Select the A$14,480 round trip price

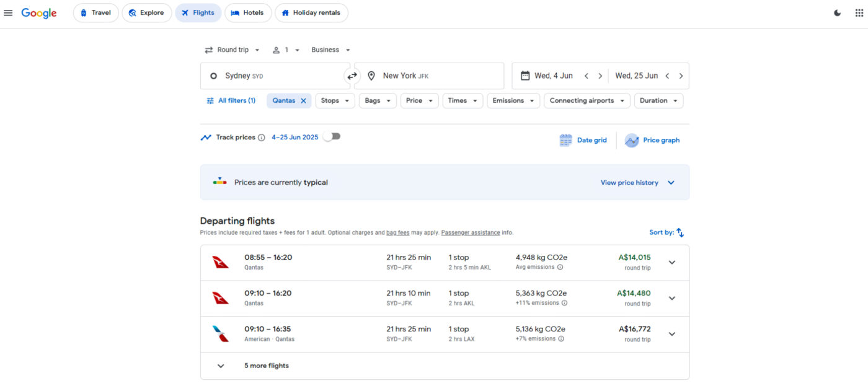pos(634,294)
